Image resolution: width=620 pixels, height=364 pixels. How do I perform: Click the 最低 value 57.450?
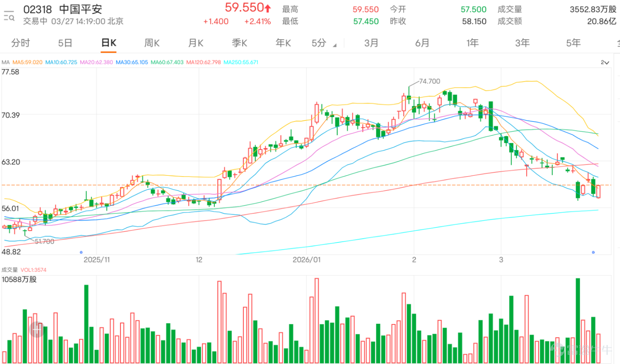(366, 21)
